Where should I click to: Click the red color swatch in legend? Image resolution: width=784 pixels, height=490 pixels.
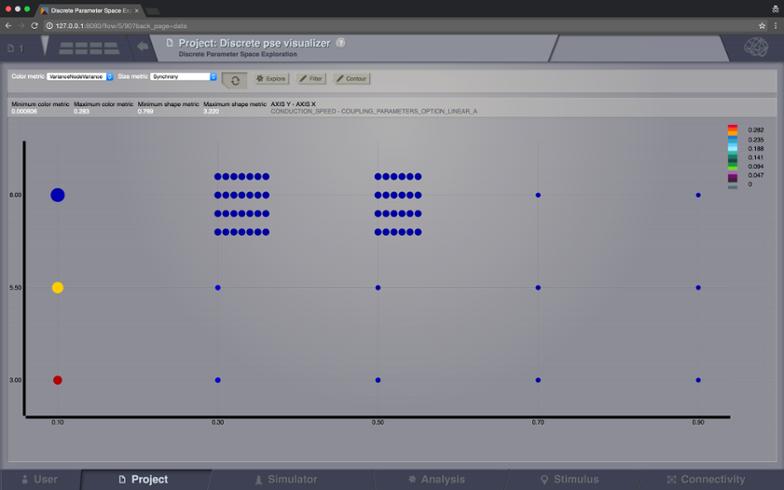tap(732, 128)
